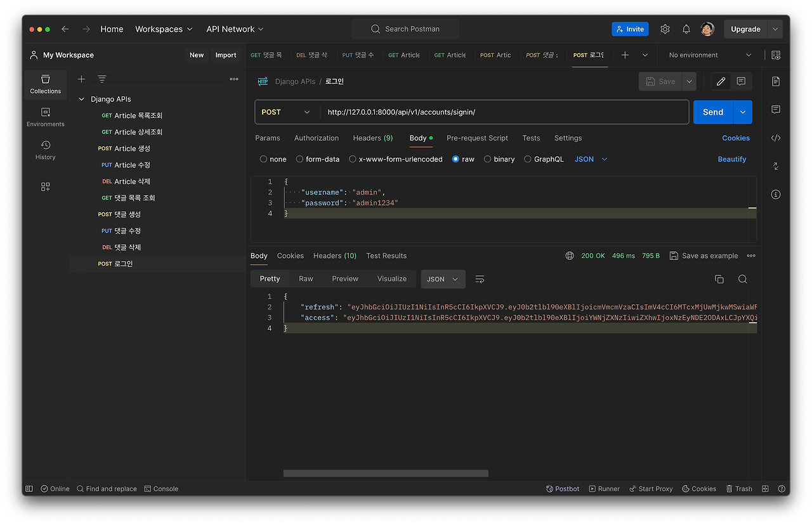The height and width of the screenshot is (525, 812).
Task: Click the Send button
Action: (713, 112)
